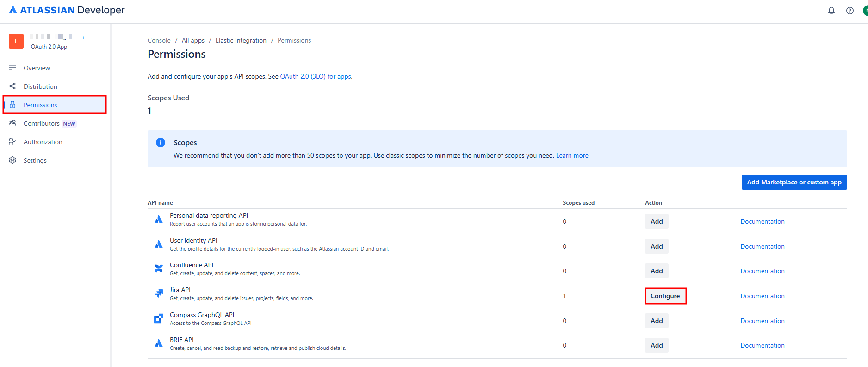
Task: Click Add Marketplace or custom app button
Action: [794, 182]
